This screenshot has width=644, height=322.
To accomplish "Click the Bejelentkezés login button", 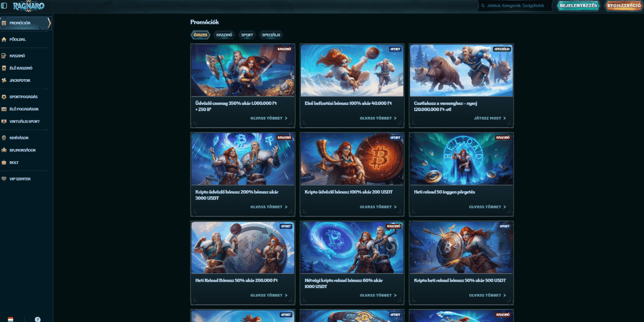I will pos(579,6).
